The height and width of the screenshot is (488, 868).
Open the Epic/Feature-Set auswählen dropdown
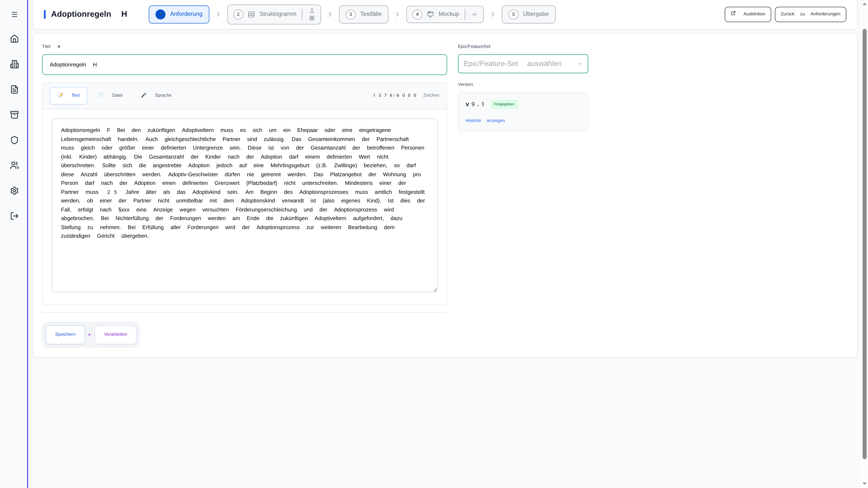click(523, 64)
